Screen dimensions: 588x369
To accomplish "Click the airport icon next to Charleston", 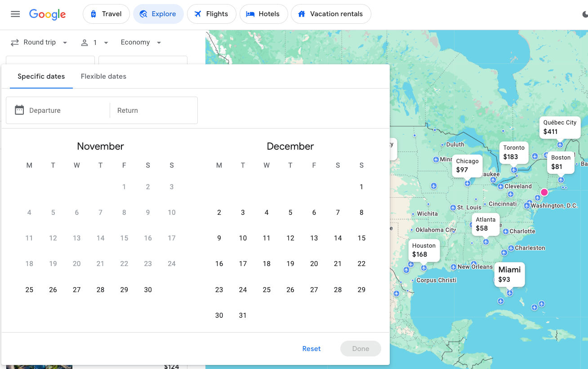I will click(511, 248).
